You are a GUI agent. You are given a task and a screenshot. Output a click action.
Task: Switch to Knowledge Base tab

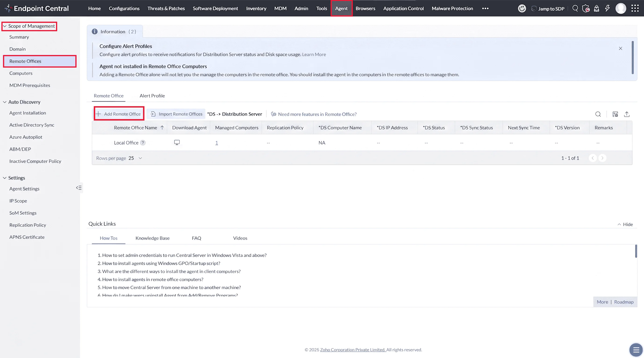pyautogui.click(x=152, y=238)
